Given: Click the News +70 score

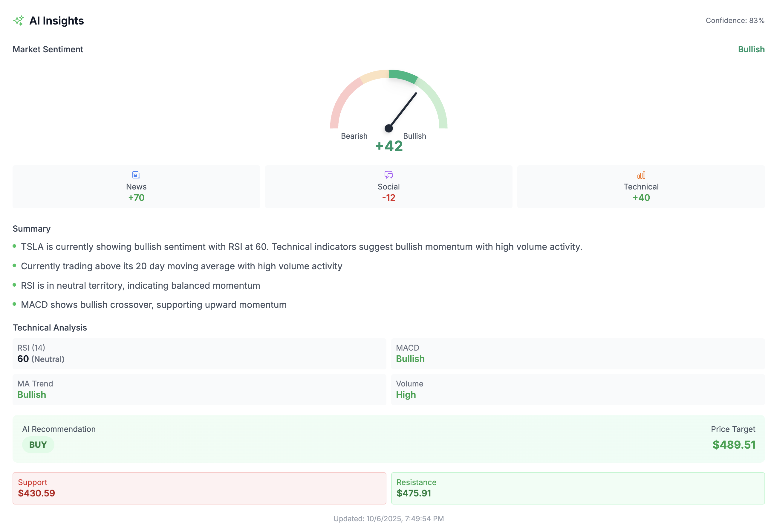Looking at the screenshot, I should [x=136, y=198].
